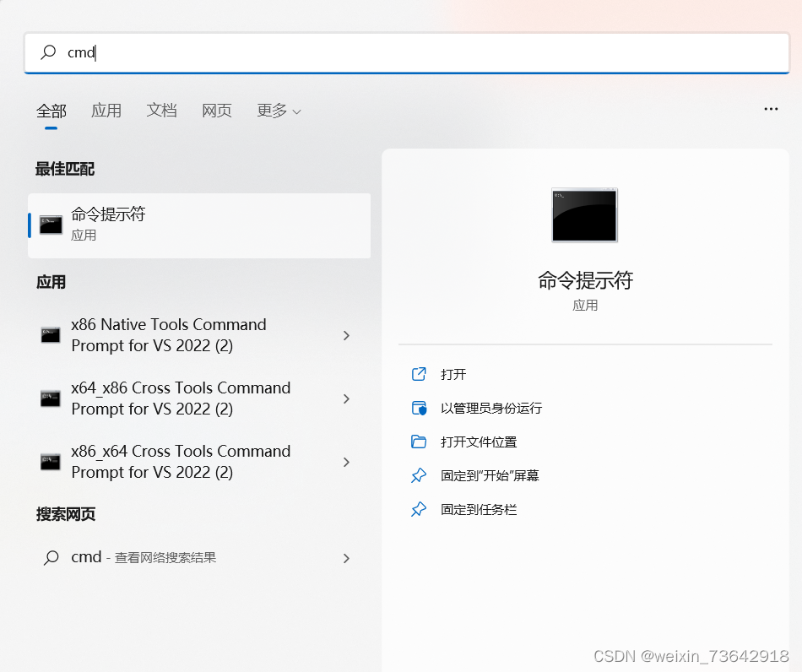Switch to the 文档 tab
The image size is (802, 672).
[161, 110]
